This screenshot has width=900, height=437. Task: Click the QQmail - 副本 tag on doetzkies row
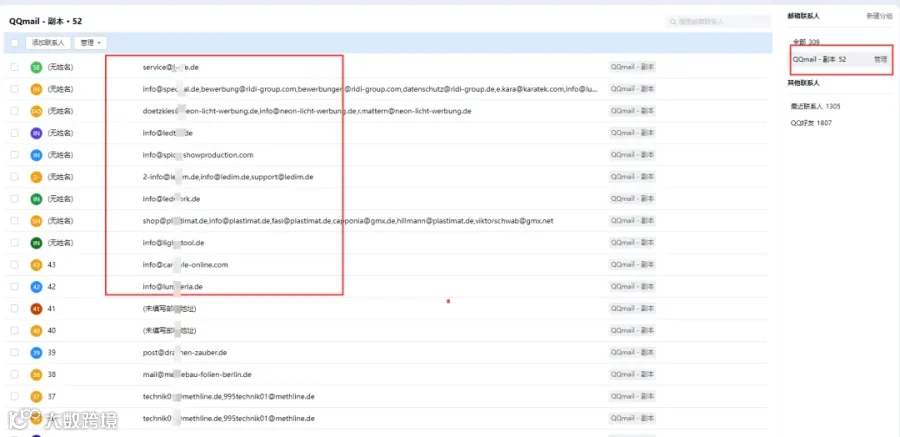(632, 111)
